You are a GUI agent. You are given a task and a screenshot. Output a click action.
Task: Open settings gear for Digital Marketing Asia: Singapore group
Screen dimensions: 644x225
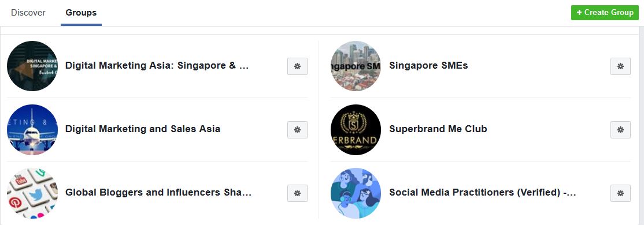(x=297, y=66)
